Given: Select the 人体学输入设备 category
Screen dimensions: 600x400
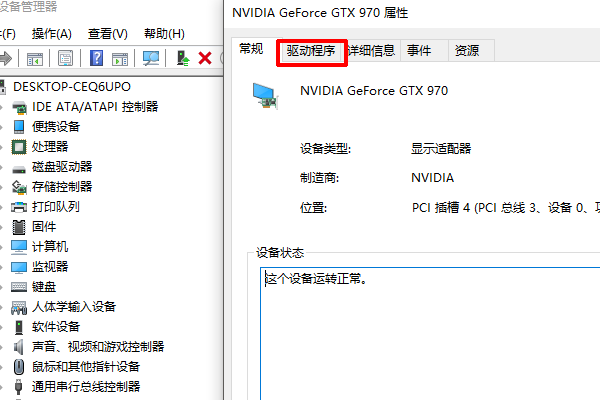Looking at the screenshot, I should [x=74, y=307].
